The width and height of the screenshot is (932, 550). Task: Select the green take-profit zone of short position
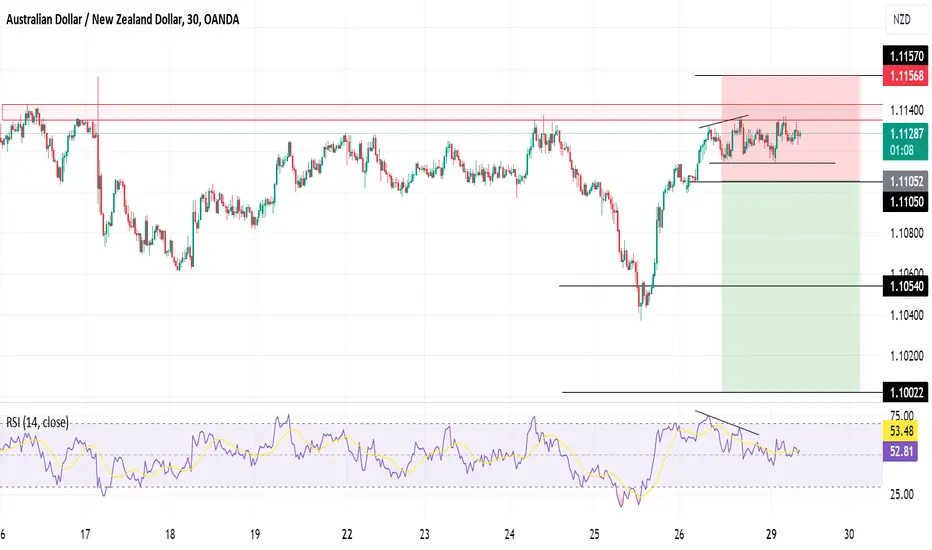coord(791,287)
